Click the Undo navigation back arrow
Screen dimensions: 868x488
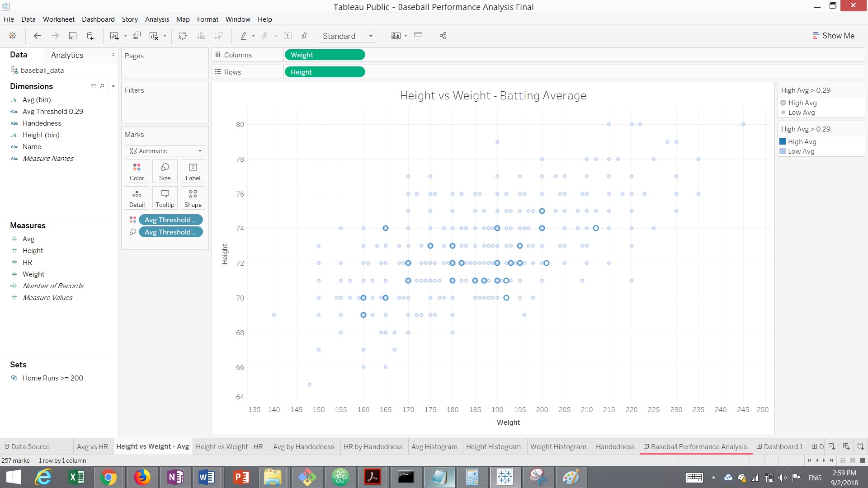pos(37,36)
